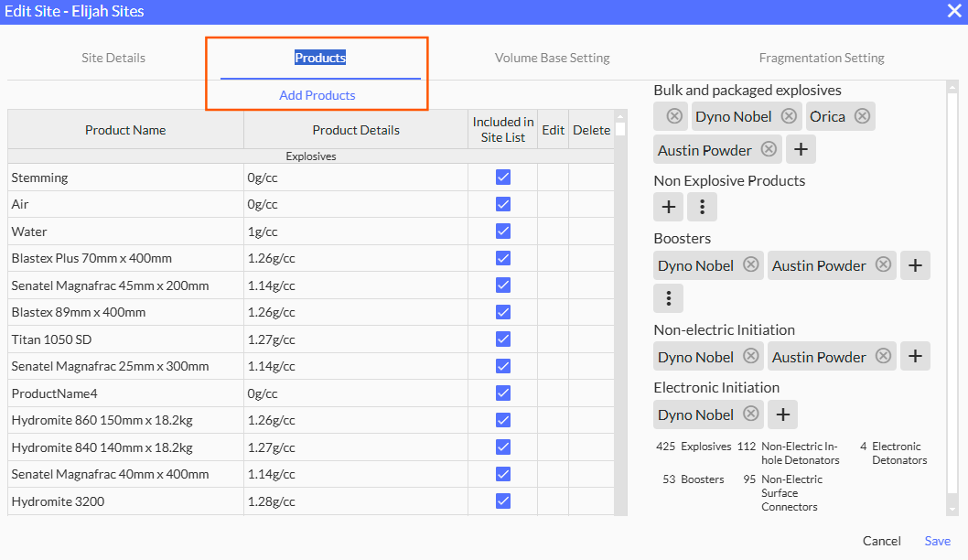This screenshot has height=560, width=968.
Task: Click plus button under Non Explosive Products
Action: [x=669, y=208]
